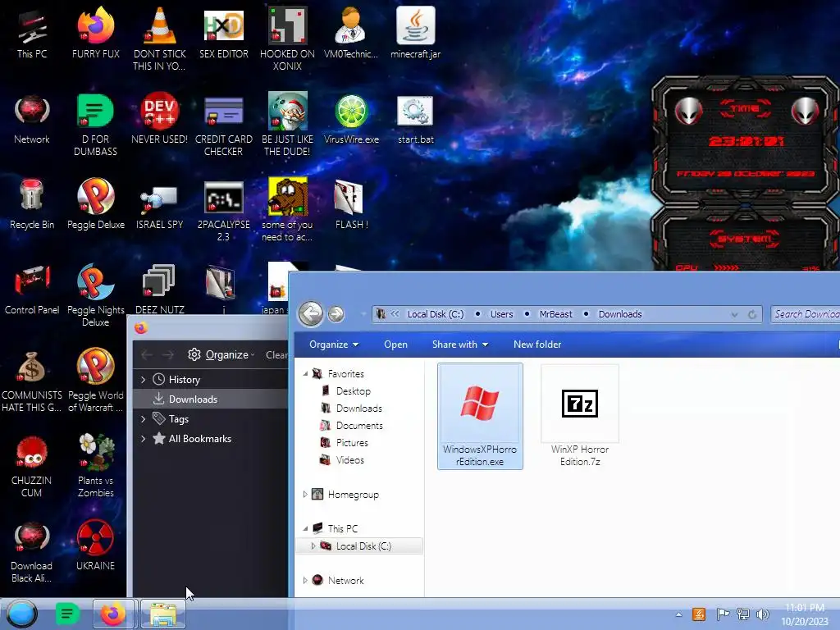The image size is (840, 630).
Task: Select the Users breadcrumb in address bar
Action: (501, 314)
